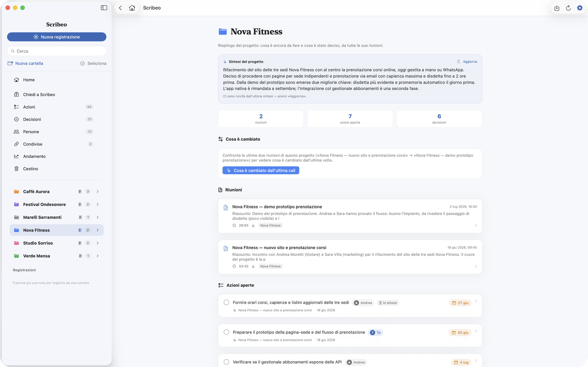
Task: Open the '7 azioni aperte' stat card
Action: [350, 119]
